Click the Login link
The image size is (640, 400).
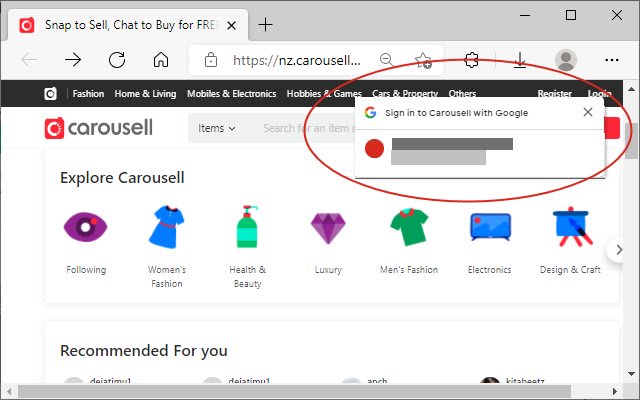[599, 94]
